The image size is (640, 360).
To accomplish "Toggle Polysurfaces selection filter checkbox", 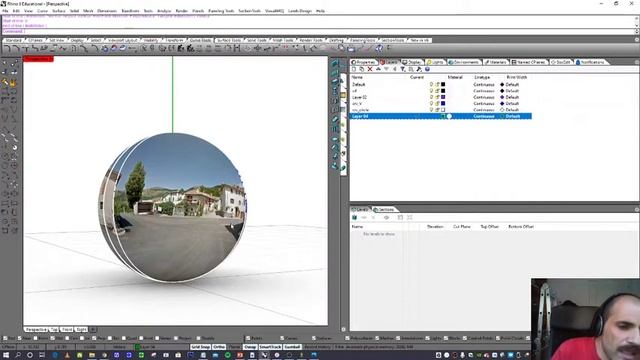I will point(347,338).
